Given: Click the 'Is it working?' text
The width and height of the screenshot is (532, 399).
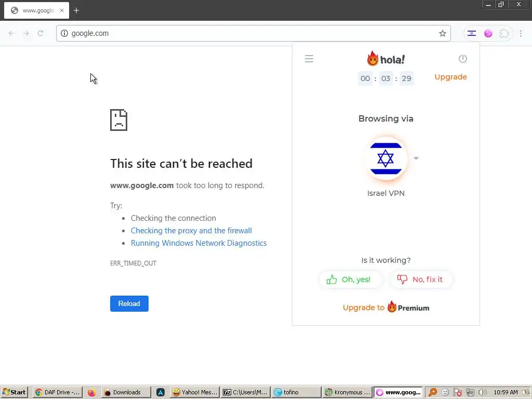Looking at the screenshot, I should pyautogui.click(x=386, y=260).
